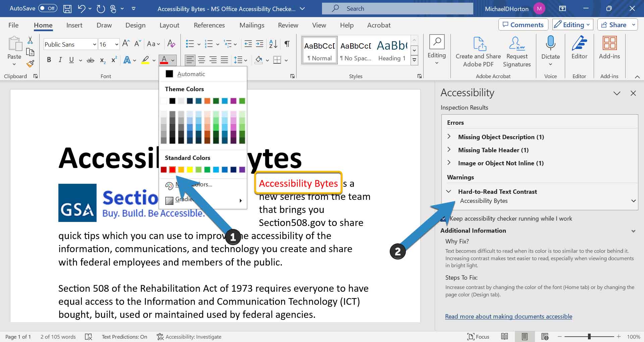Open the Layout tab
Viewport: 644px width, 342px height.
point(169,25)
